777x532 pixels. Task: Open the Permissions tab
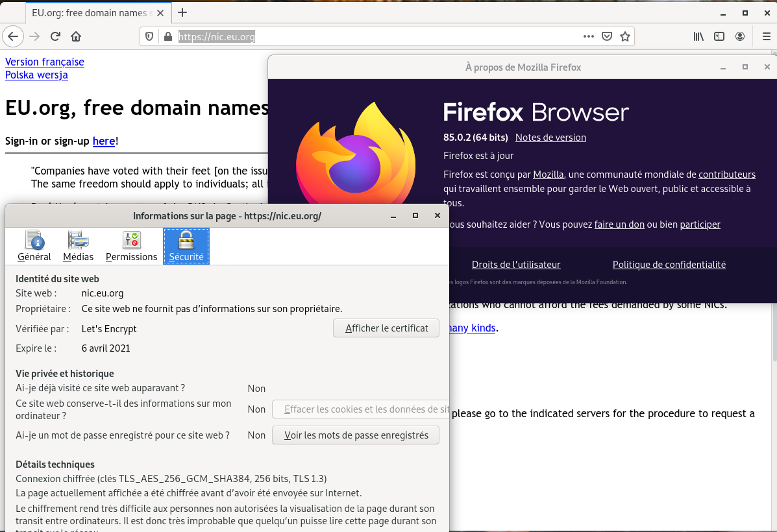131,246
